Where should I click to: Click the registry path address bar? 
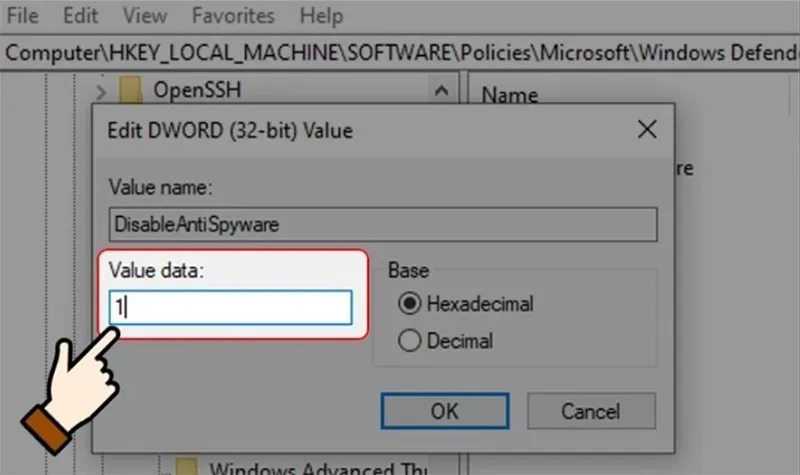pyautogui.click(x=400, y=52)
